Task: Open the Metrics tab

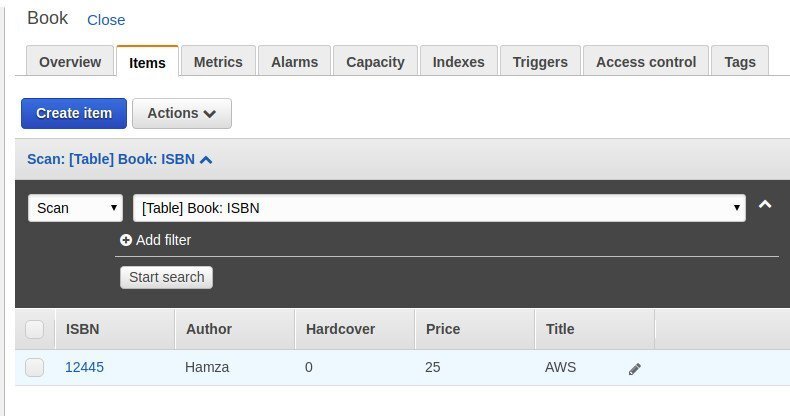Action: tap(218, 62)
